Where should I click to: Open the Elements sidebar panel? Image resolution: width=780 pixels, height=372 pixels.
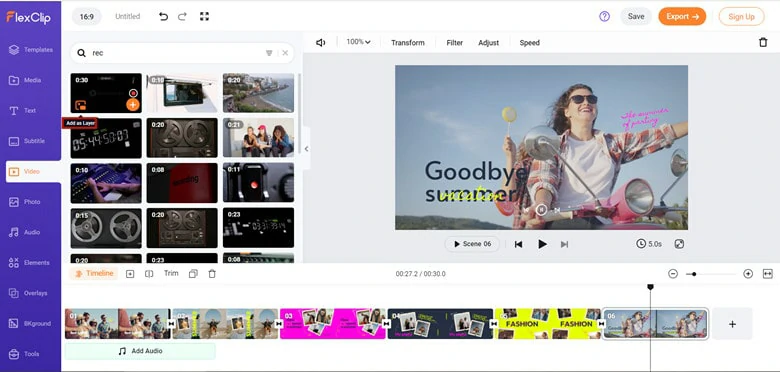(30, 263)
